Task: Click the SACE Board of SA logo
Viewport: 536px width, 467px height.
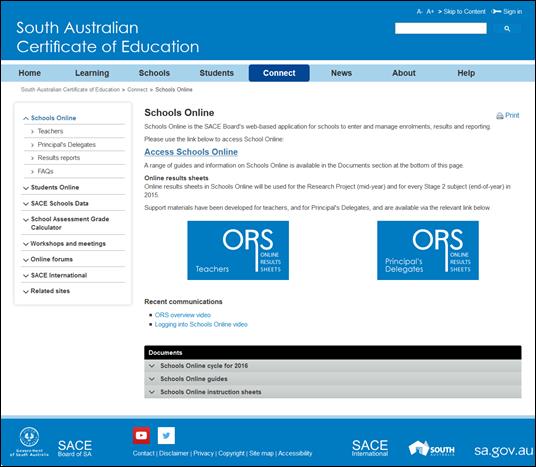Action: tap(75, 448)
